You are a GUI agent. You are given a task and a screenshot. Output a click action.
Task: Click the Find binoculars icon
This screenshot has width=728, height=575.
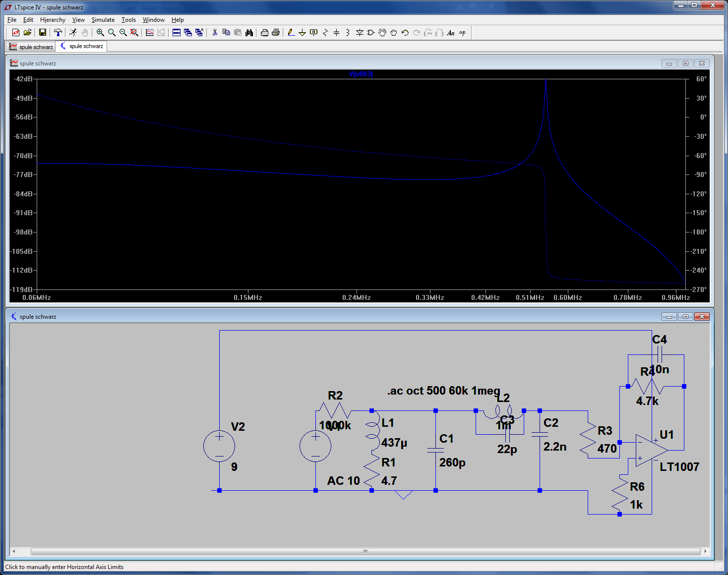point(249,33)
